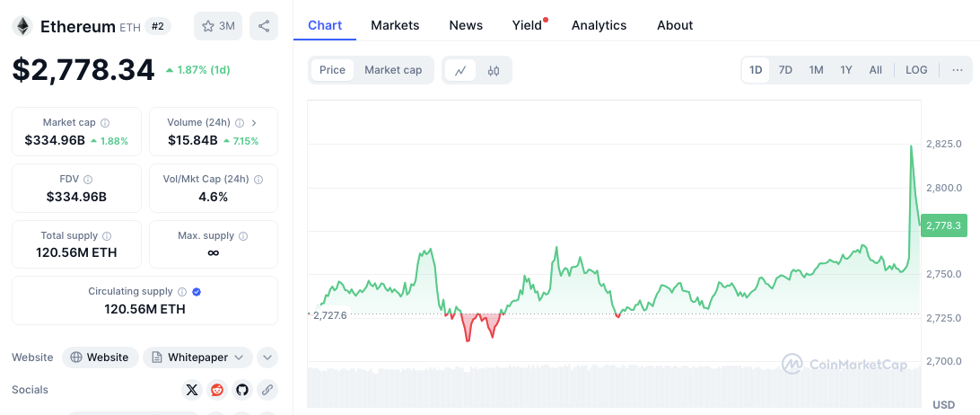Switch to the Markets tab
The height and width of the screenshot is (415, 980).
(395, 25)
